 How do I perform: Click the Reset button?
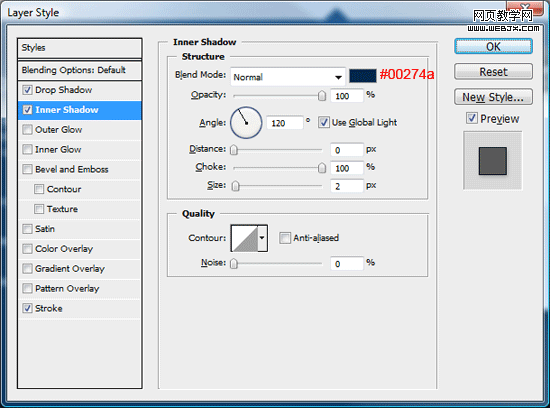click(494, 72)
